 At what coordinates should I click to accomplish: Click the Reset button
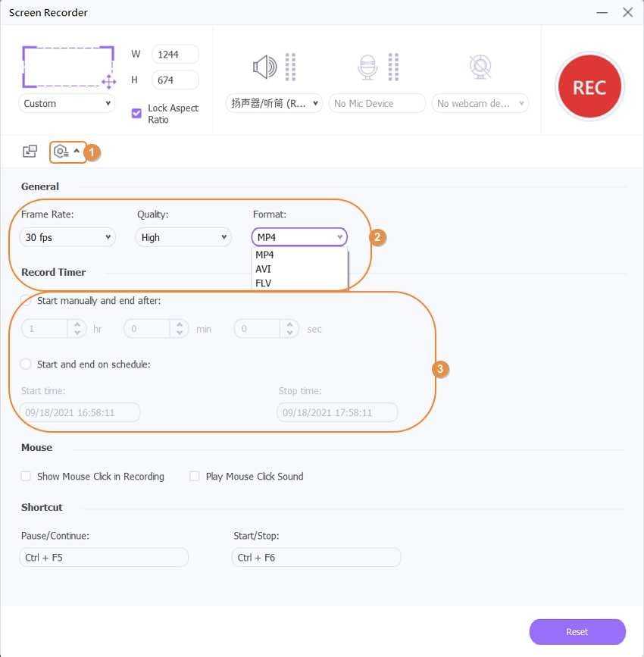tap(577, 631)
